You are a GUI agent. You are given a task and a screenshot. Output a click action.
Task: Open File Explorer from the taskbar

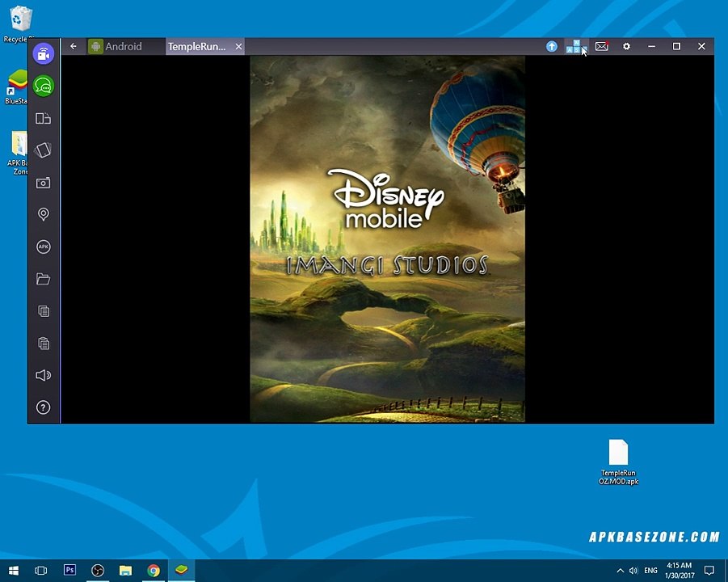pos(125,571)
